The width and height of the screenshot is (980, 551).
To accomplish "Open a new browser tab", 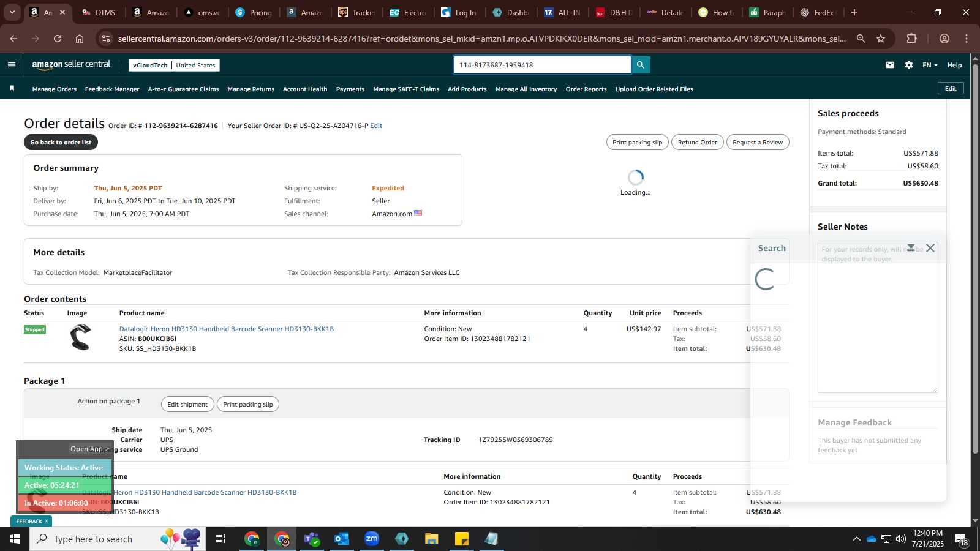I will tap(854, 12).
